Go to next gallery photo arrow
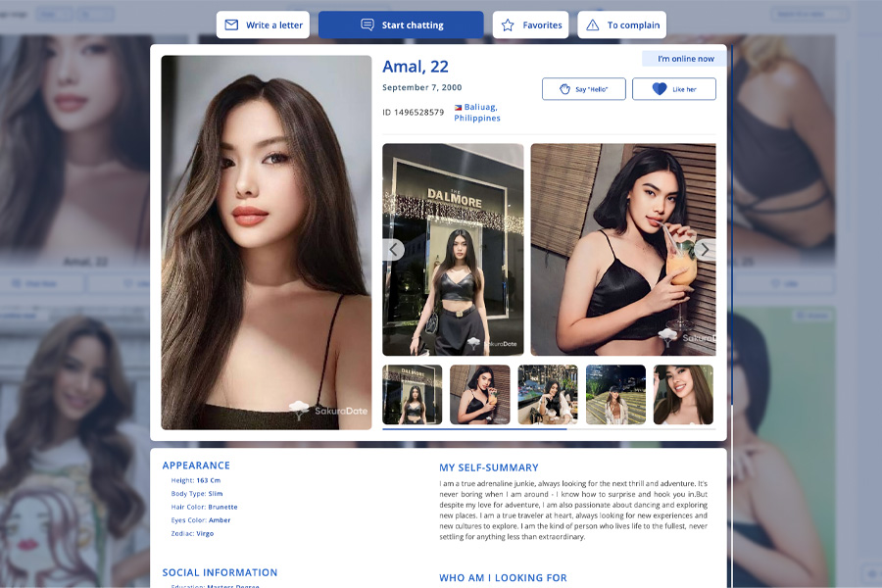Screen dimensions: 882x588 pos(705,249)
